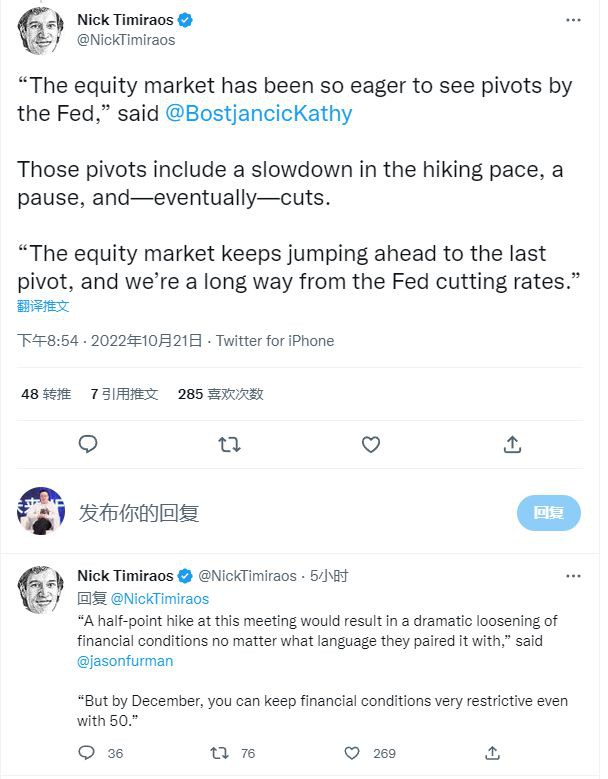View the 48 retweets list
This screenshot has height=779, width=608.
tap(46, 394)
